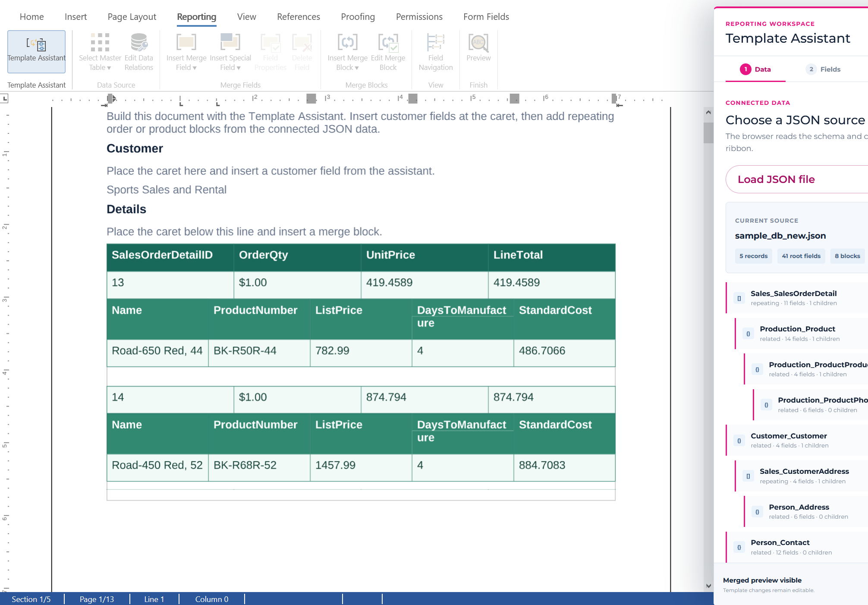Click the LineTotal header cell
Image resolution: width=868 pixels, height=605 pixels.
click(552, 257)
